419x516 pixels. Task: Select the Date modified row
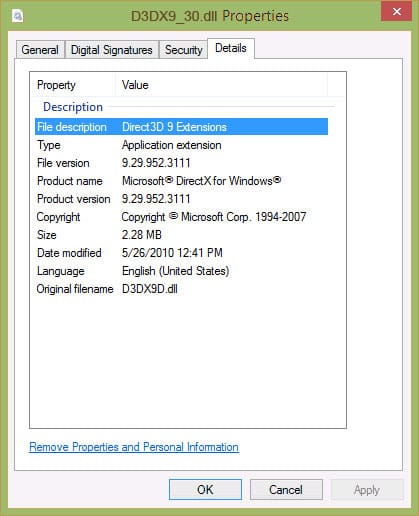click(181, 253)
